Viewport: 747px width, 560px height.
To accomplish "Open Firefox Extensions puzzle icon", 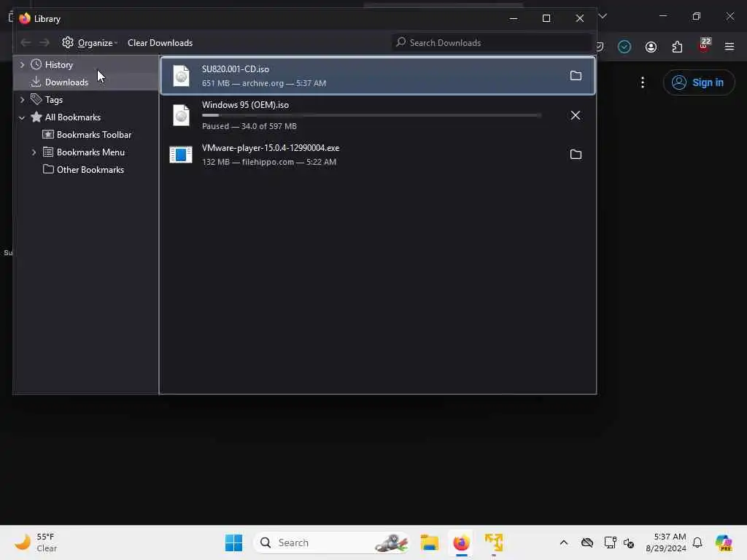I will tap(677, 47).
